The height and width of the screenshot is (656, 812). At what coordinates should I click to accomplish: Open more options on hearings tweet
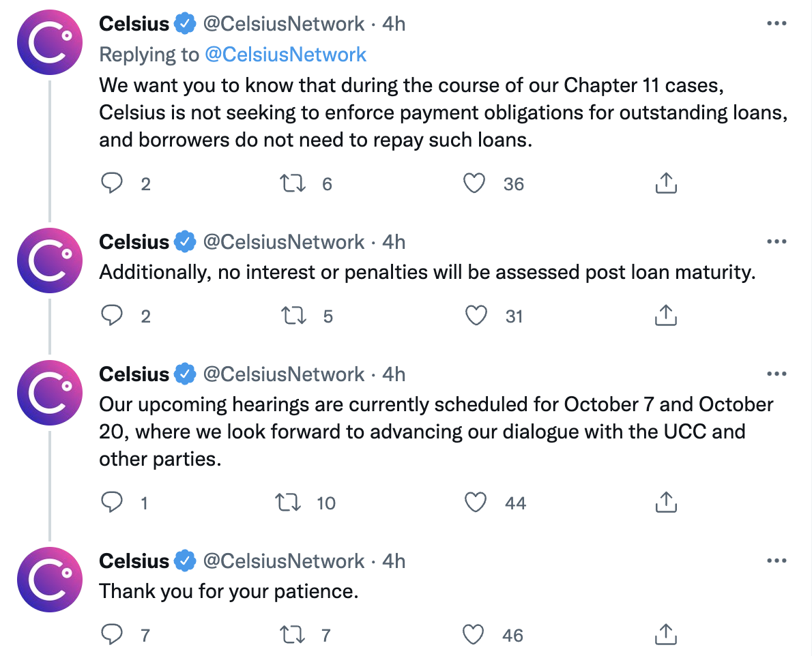pyautogui.click(x=777, y=374)
